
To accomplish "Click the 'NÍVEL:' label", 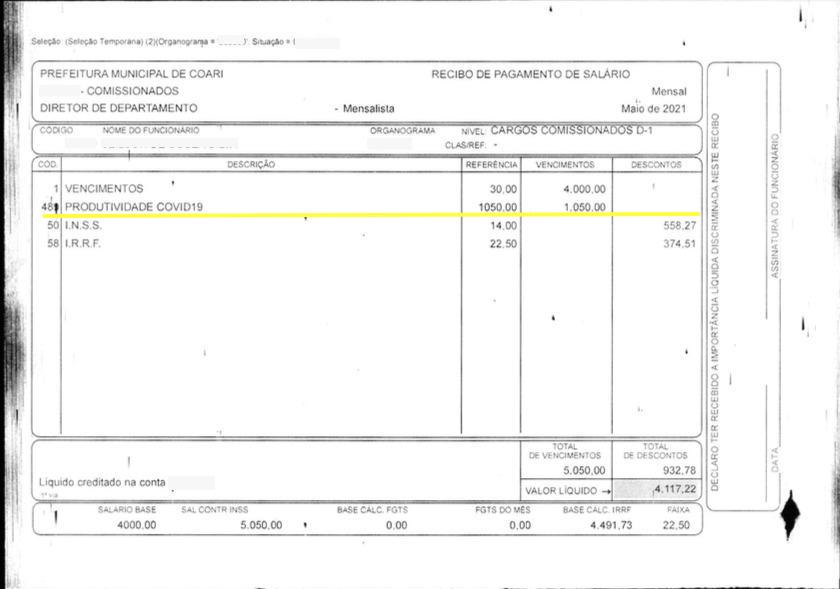I will (473, 131).
